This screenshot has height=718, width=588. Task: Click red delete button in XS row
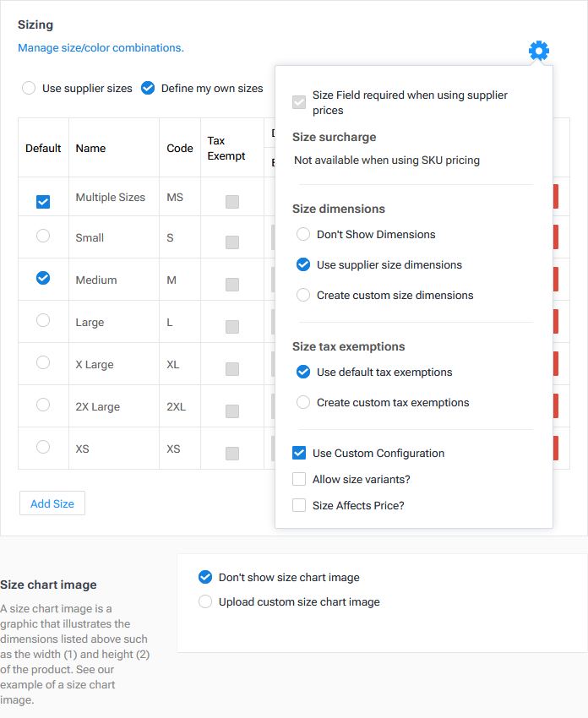(x=555, y=449)
